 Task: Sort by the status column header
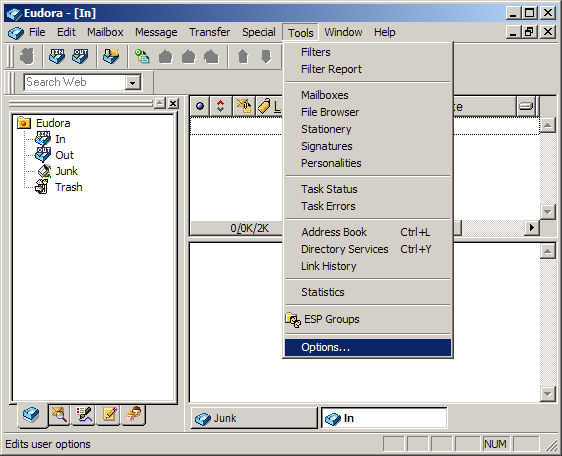click(x=200, y=106)
